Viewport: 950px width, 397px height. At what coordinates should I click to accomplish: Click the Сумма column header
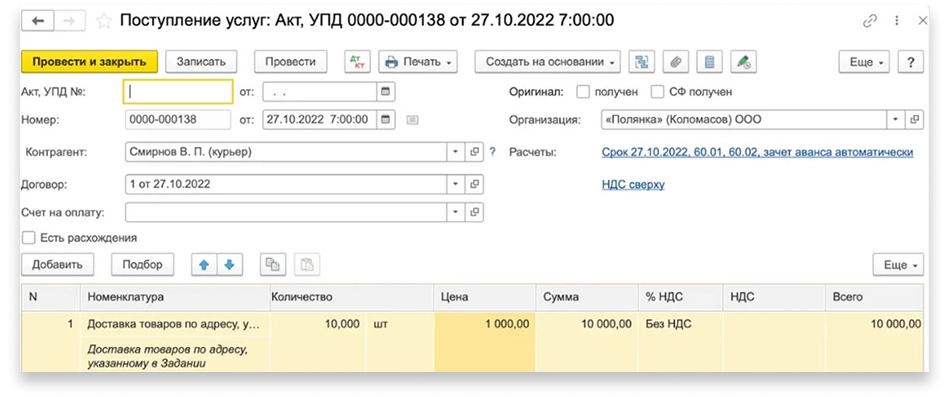pos(587,298)
